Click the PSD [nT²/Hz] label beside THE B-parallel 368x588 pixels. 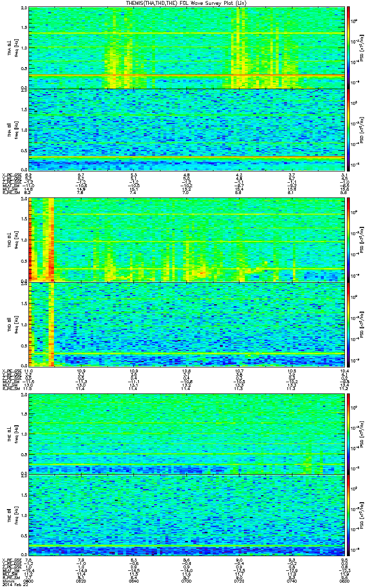coord(362,515)
